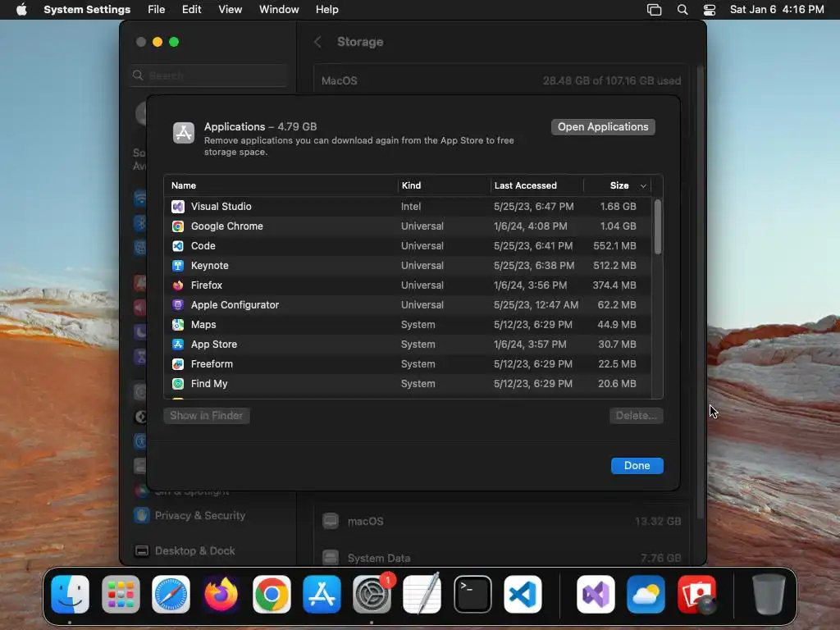Click Maps' last accessed date cell

click(x=533, y=325)
